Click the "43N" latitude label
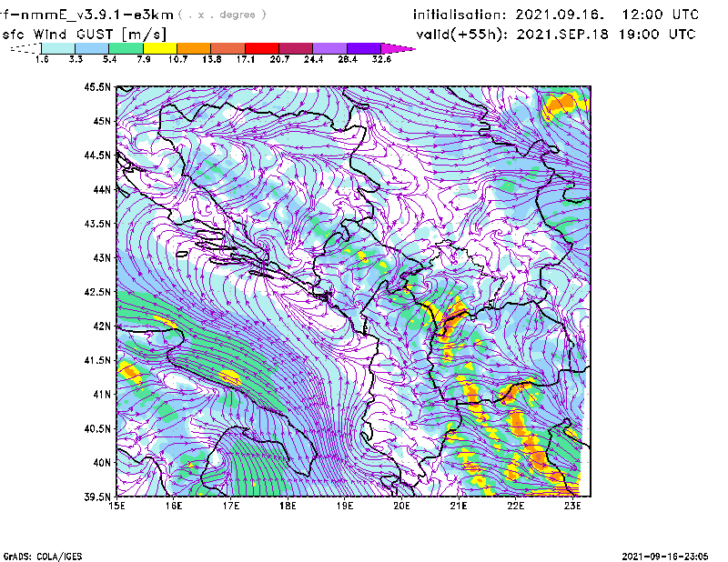Viewport: 728px width, 562px height. 102,257
